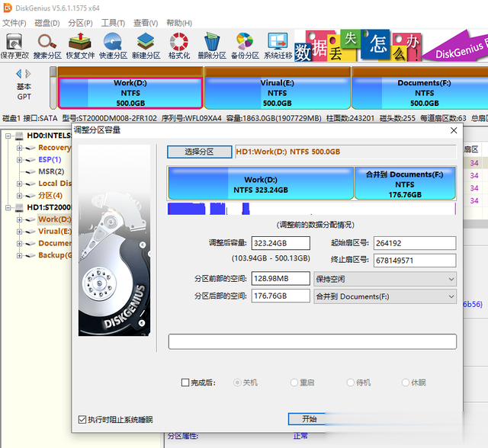This screenshot has width=488, height=448.
Task: Go to the next disk with right arrow
Action: tap(28, 74)
